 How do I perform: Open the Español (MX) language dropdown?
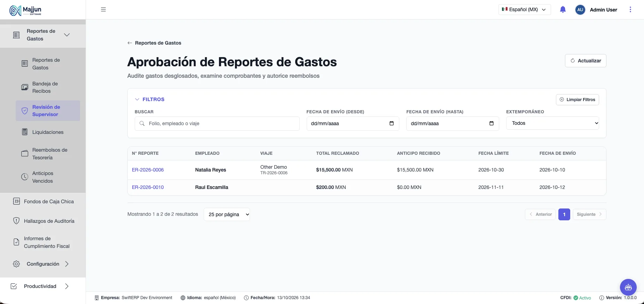(525, 10)
